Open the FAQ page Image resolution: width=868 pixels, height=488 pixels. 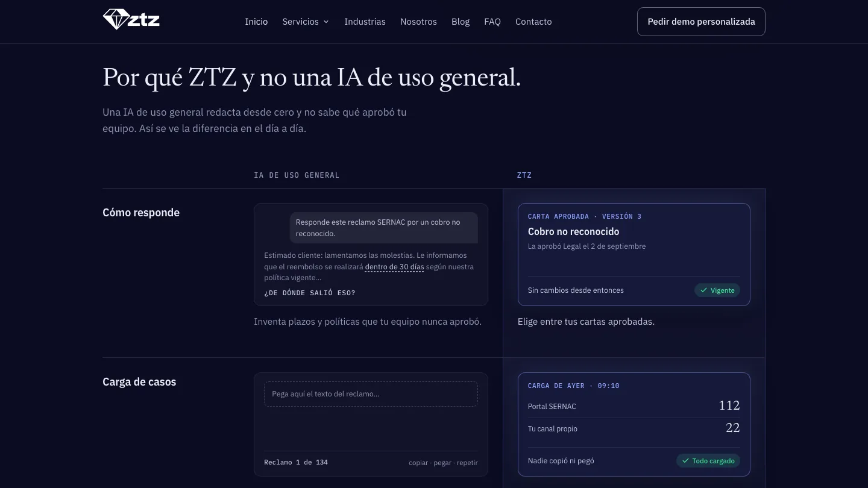pos(492,22)
